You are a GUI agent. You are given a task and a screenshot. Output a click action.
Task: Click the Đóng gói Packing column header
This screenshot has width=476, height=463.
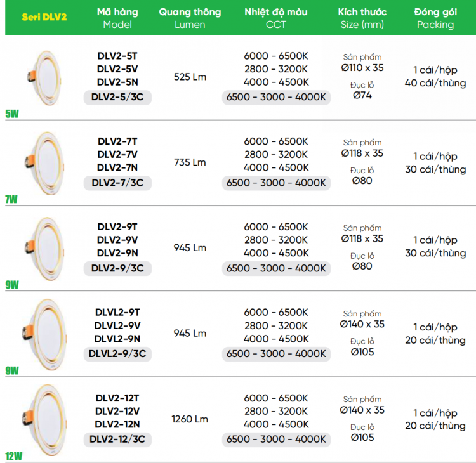435,18
